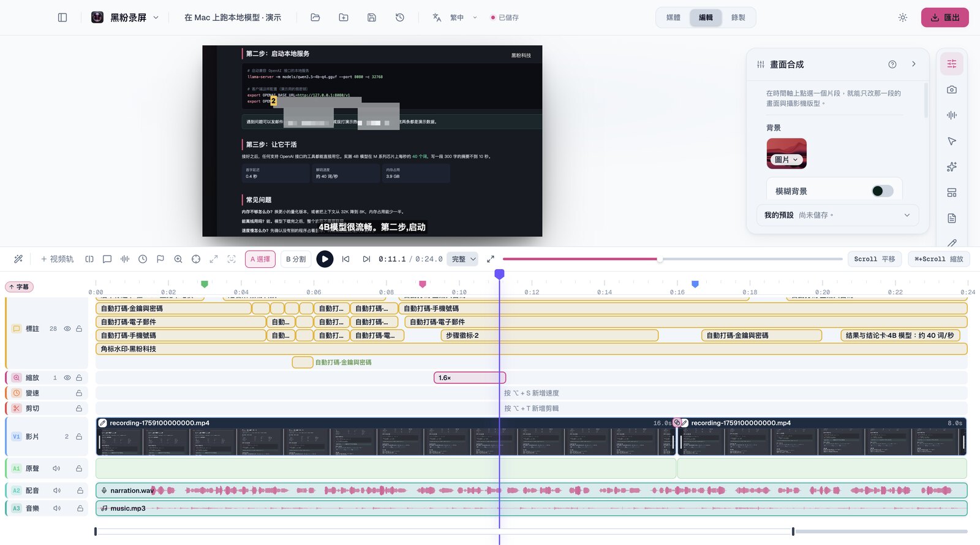
Task: Open the audio waveform panel in right sidebar
Action: (952, 115)
